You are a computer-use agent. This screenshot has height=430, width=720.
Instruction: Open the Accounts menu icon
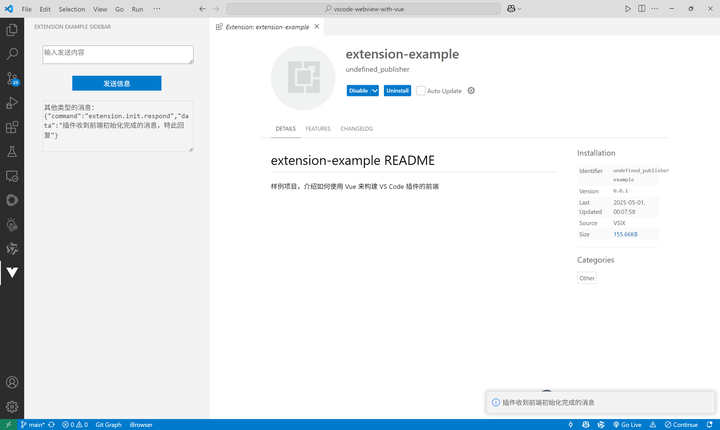pyautogui.click(x=12, y=382)
